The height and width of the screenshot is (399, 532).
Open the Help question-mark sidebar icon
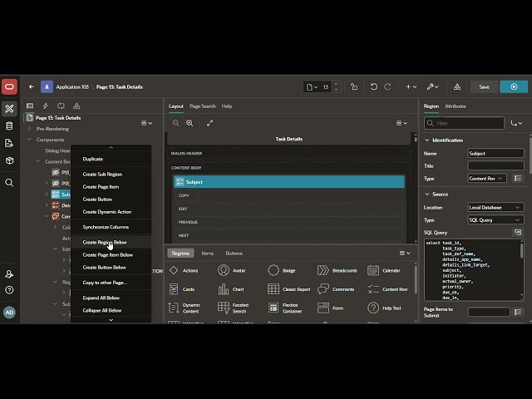[x=9, y=290]
